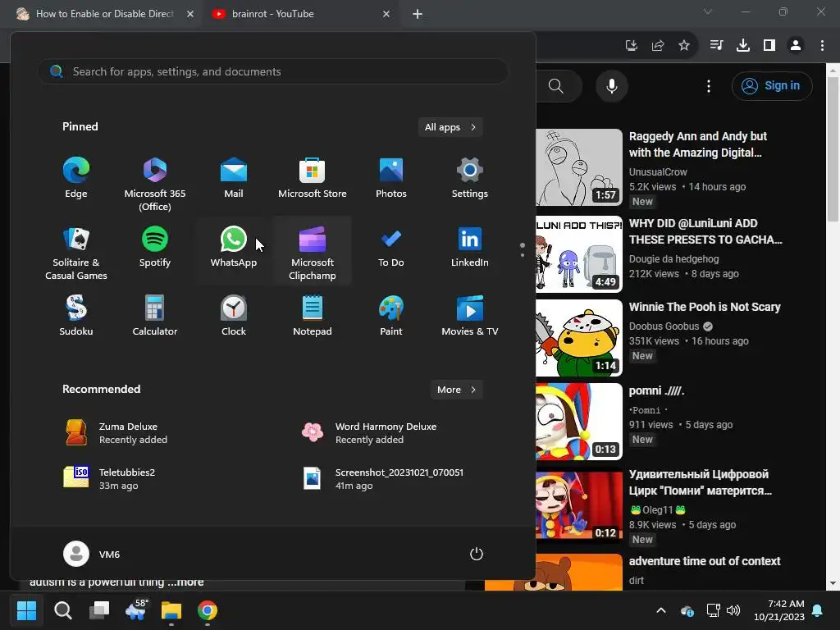Open the To Do app
The height and width of the screenshot is (630, 840).
coord(391,248)
